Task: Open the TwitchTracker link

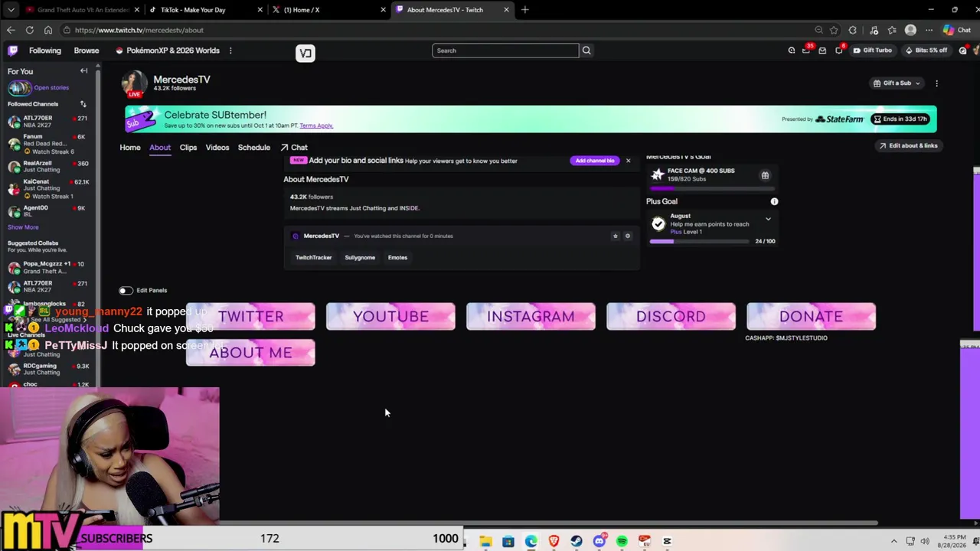Action: coord(314,258)
